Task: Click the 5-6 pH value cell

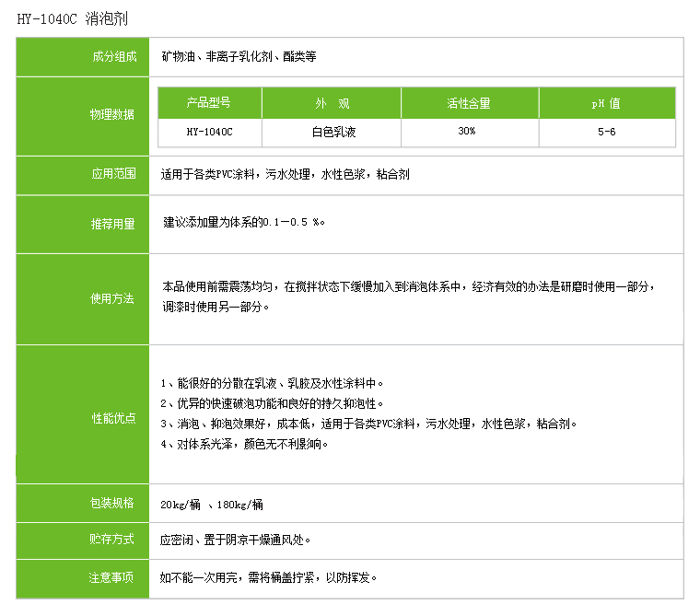Action: [606, 132]
